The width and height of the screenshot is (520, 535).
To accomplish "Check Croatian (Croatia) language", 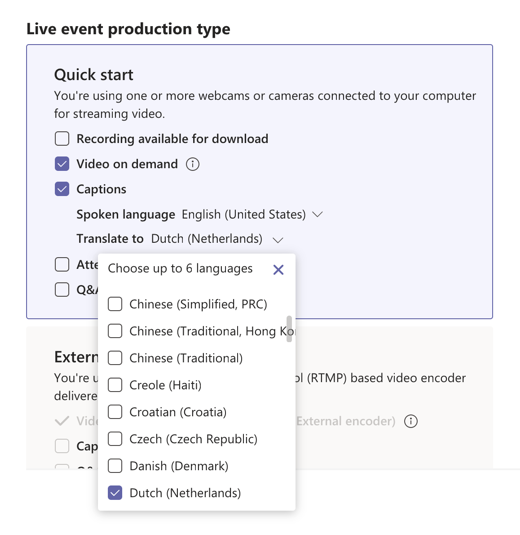I will pyautogui.click(x=115, y=412).
